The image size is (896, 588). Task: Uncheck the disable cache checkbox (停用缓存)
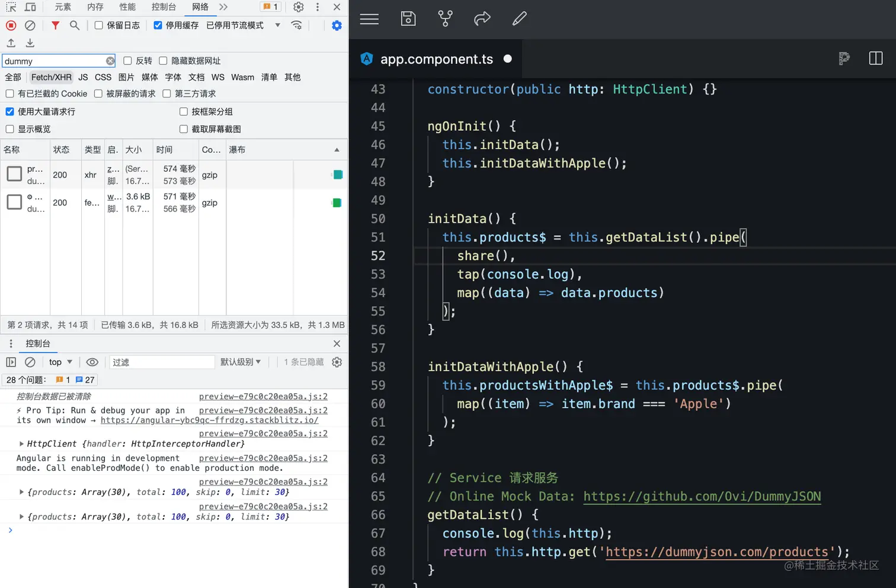coord(158,25)
